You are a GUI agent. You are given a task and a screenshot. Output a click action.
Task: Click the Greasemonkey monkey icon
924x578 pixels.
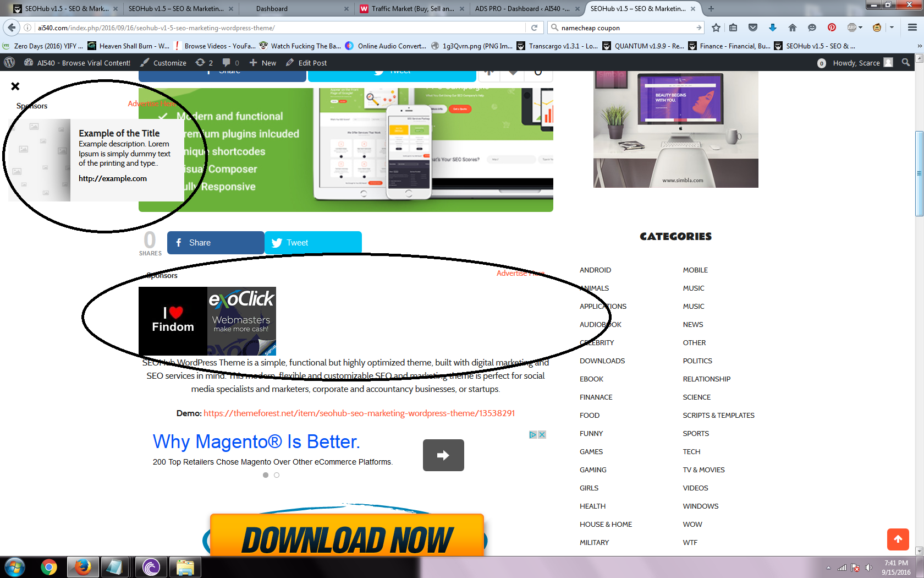click(x=877, y=28)
